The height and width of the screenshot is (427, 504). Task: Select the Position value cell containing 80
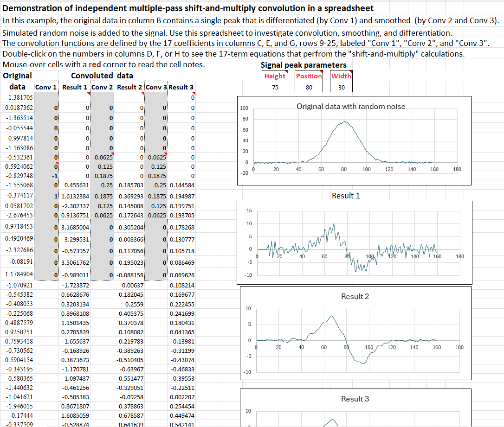click(309, 87)
